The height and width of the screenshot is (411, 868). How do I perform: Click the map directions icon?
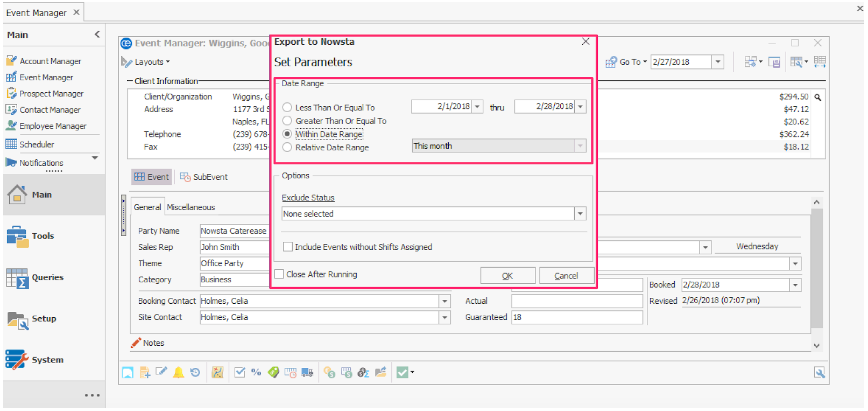(217, 372)
